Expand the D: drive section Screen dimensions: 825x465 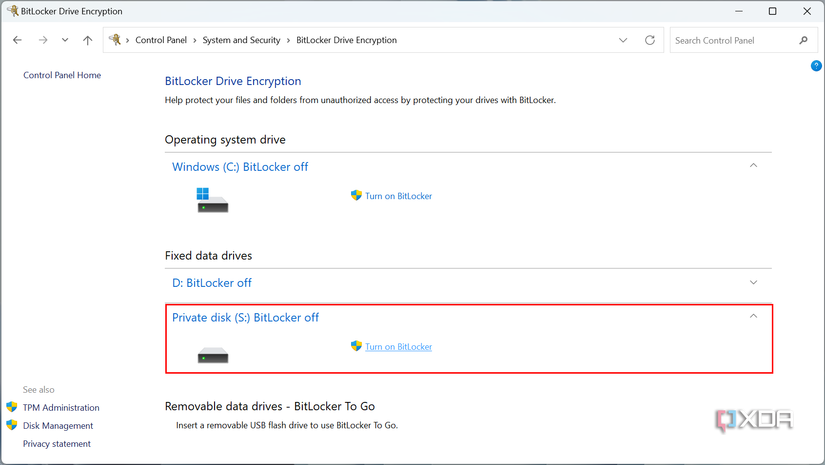(753, 282)
